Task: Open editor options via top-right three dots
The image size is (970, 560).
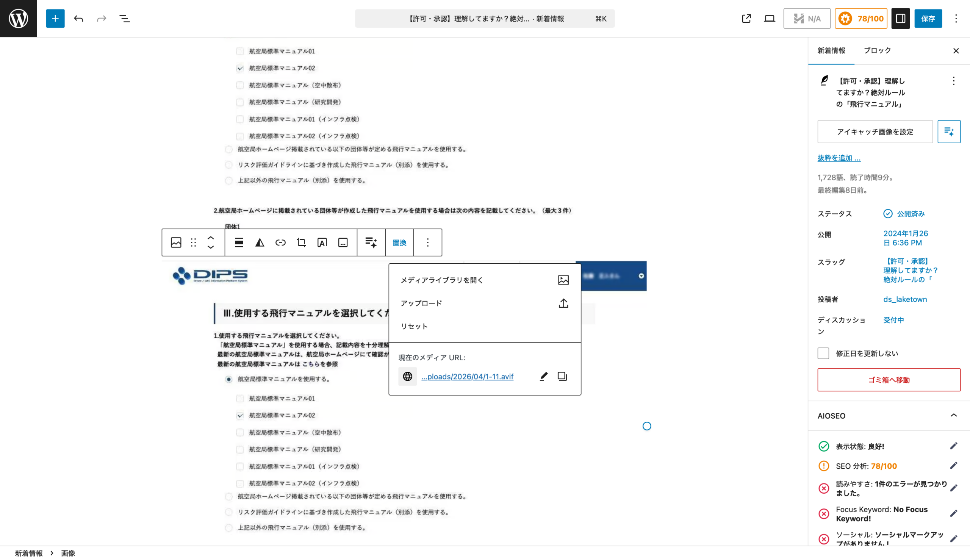Action: point(956,19)
